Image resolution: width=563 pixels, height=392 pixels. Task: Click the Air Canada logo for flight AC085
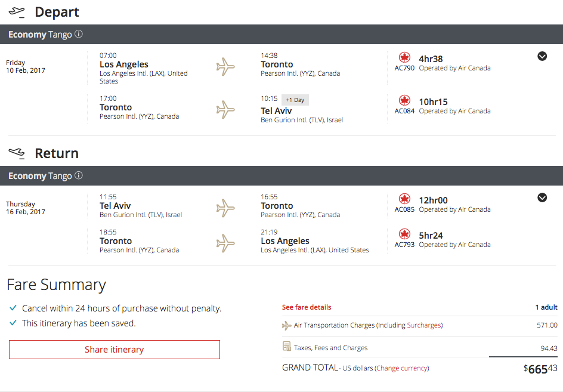click(x=405, y=199)
